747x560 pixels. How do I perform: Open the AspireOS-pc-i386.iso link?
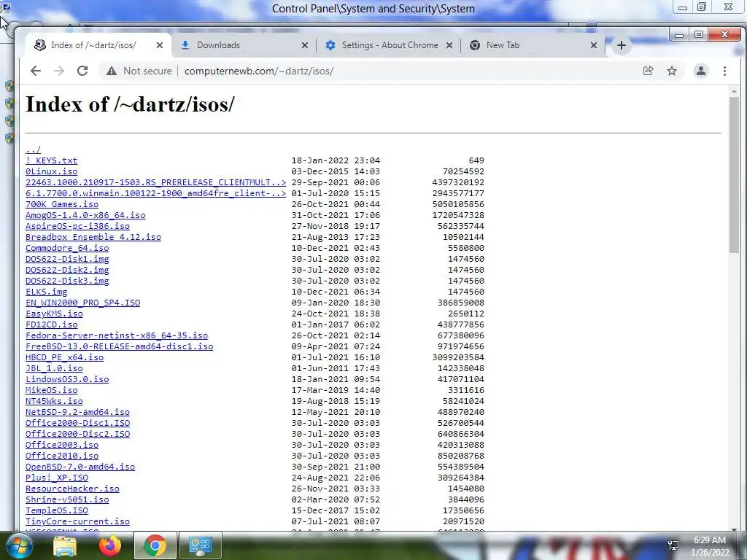tap(77, 226)
